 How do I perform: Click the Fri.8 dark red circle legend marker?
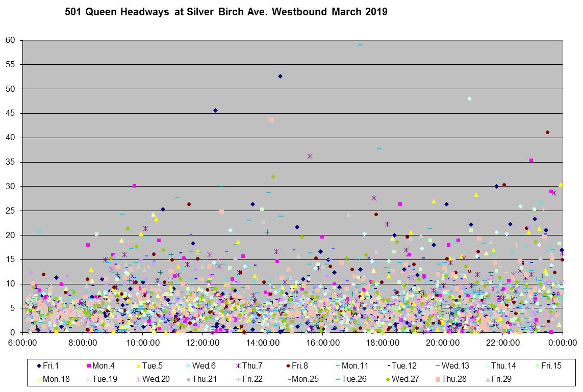(x=288, y=365)
